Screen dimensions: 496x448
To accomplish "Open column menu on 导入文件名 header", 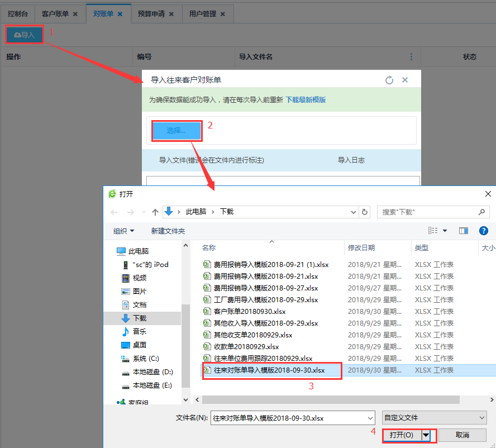I will 411,57.
